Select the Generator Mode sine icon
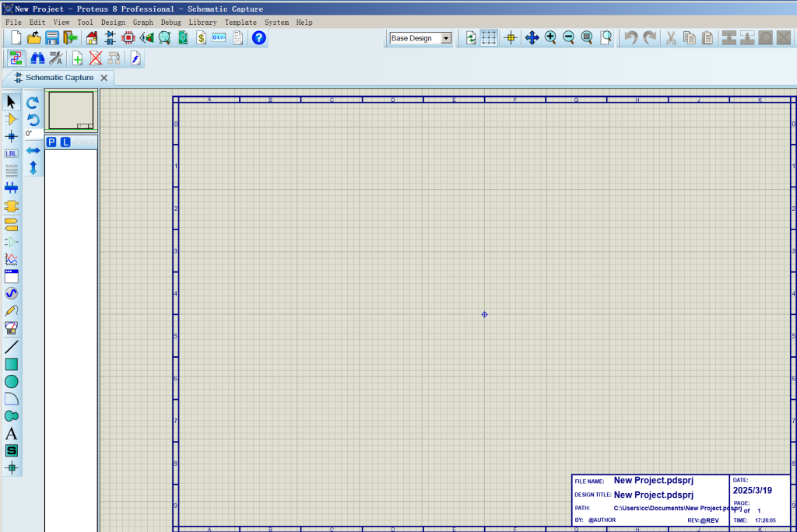 (11, 293)
